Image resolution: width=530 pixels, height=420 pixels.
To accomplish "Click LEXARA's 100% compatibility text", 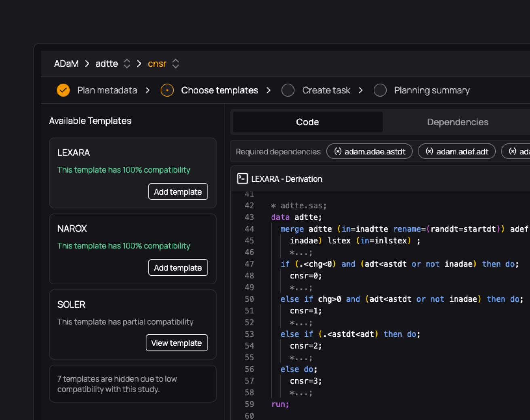I will tap(124, 170).
